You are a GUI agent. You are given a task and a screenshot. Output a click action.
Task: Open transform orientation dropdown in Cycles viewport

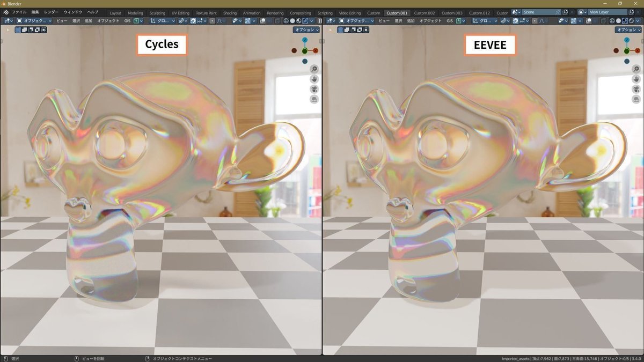point(163,21)
